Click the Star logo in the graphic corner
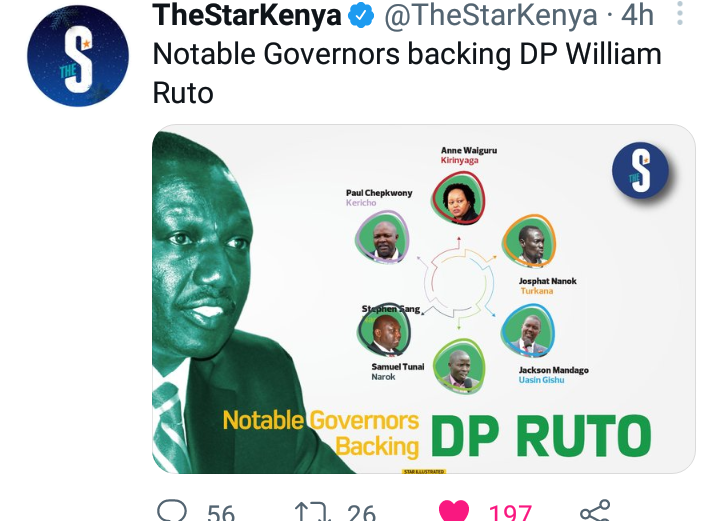Screen dimensions: 720x521 tap(641, 170)
